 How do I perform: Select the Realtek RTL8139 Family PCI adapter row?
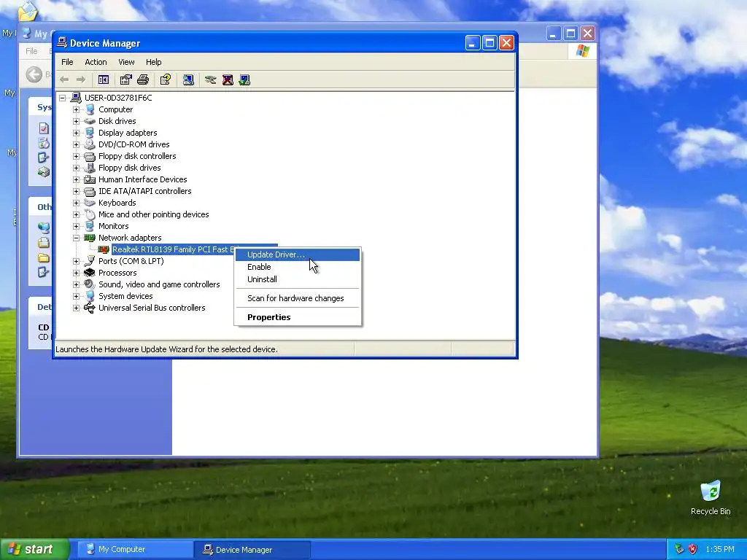(194, 249)
